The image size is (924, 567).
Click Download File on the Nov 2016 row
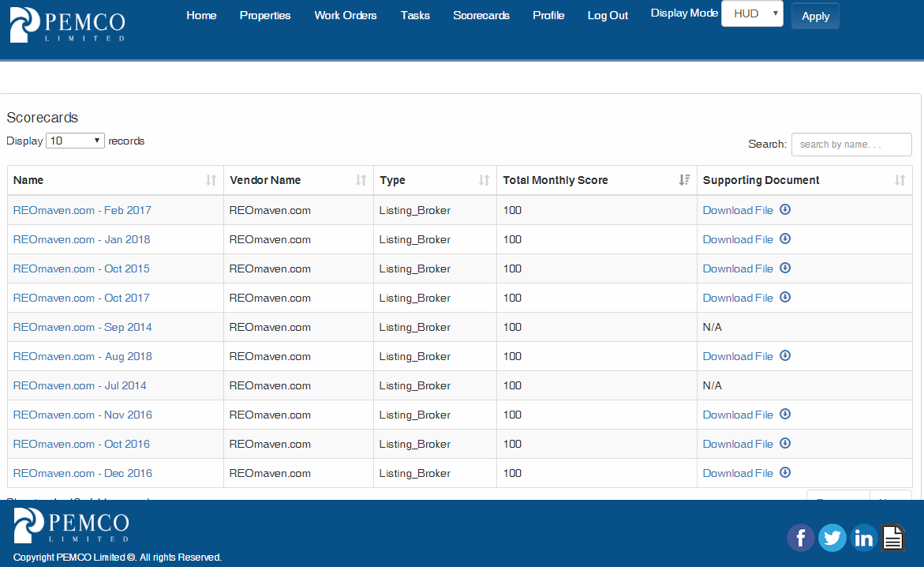(x=737, y=414)
